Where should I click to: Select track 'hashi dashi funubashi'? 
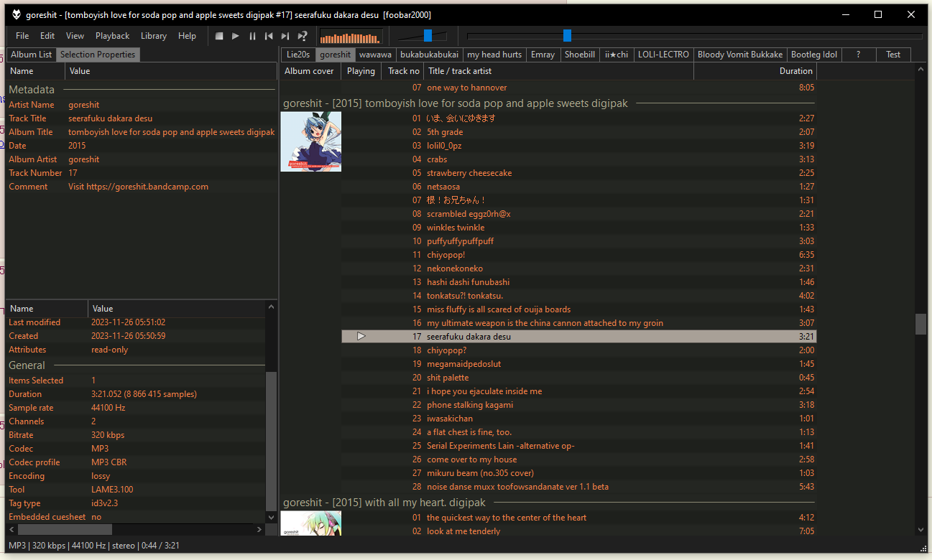point(578,282)
